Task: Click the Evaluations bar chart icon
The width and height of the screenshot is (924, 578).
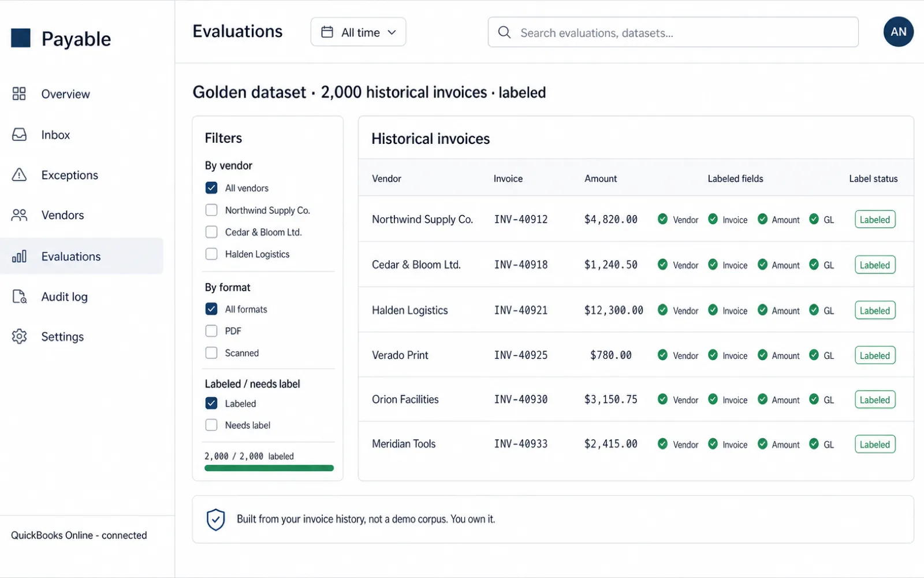Action: (19, 256)
